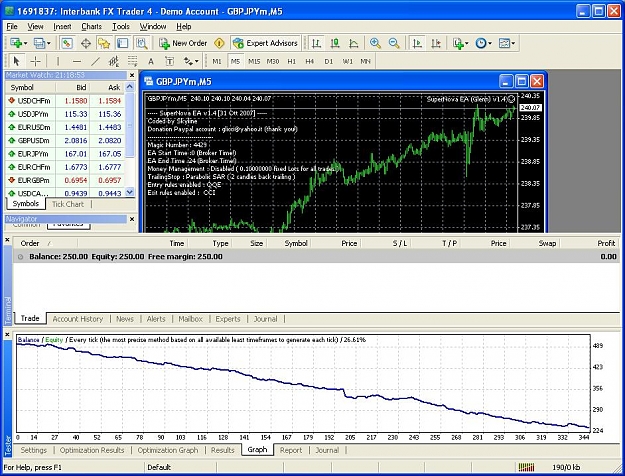Open the tester Report tab

tap(291, 450)
